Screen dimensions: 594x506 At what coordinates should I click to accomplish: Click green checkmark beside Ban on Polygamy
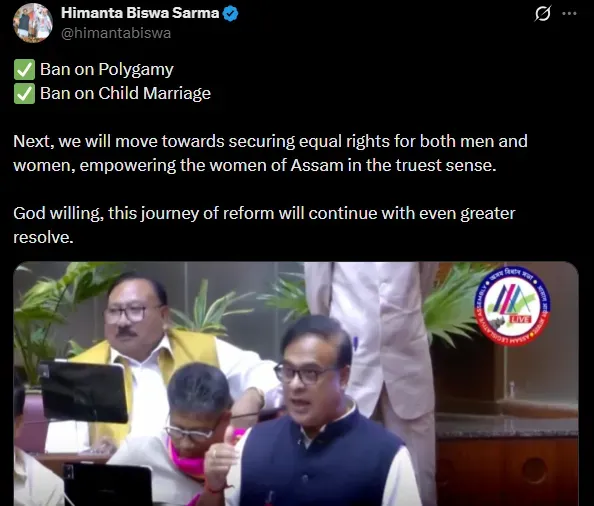point(24,70)
